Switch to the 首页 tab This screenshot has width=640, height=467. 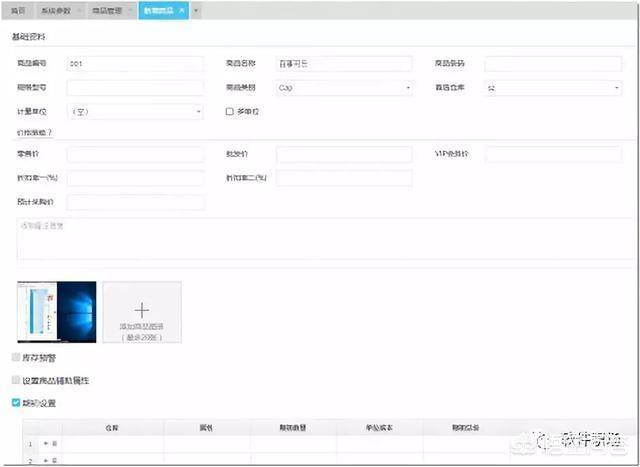[17, 9]
